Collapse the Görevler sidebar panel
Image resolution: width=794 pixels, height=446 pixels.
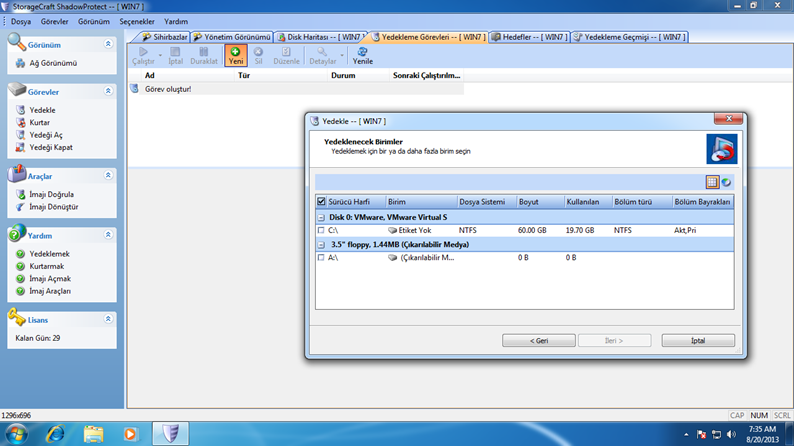(108, 91)
